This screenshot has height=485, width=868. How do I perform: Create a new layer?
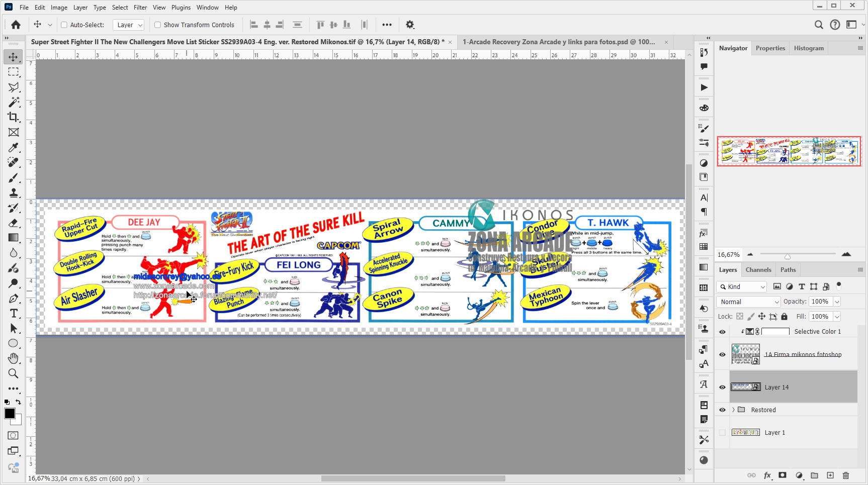[x=830, y=475]
